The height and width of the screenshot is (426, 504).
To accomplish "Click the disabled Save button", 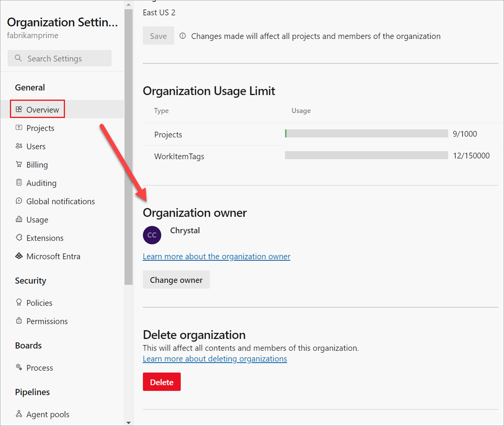I will (x=158, y=36).
